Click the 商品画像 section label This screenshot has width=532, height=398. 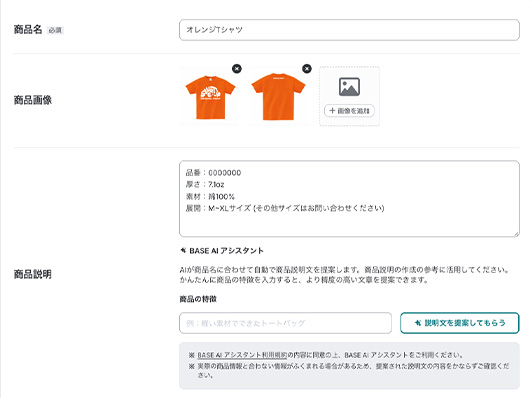[33, 100]
